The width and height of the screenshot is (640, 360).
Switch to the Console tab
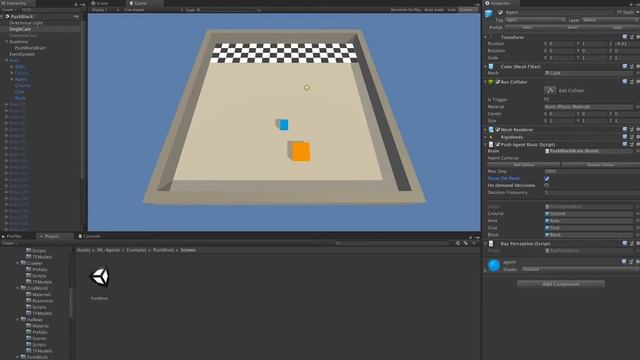tap(89, 236)
